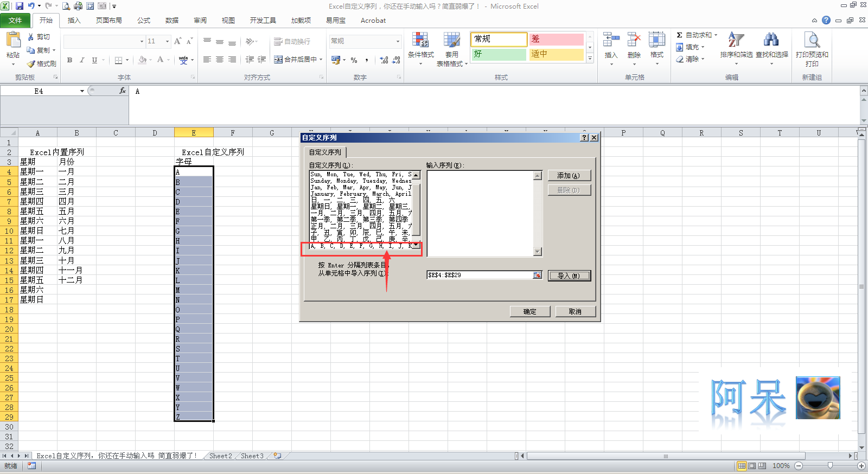868x474 pixels.
Task: Align cell text to the left
Action: (x=207, y=60)
